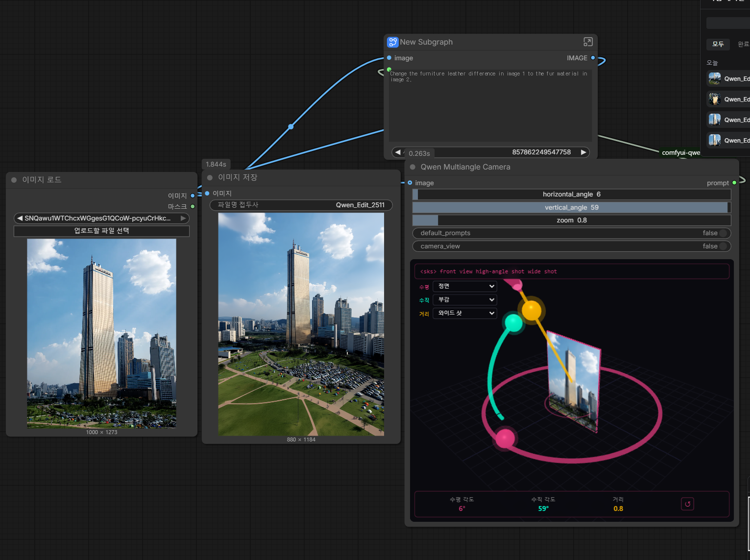Viewport: 750px width, 560px height.
Task: Select previous image file with left arrow
Action: (20, 218)
